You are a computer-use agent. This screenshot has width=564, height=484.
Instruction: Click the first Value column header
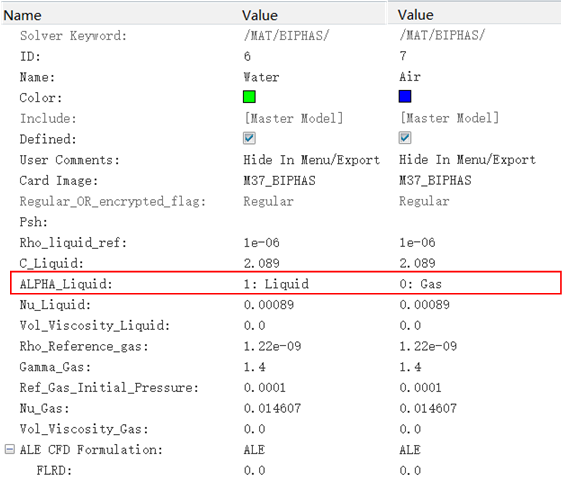click(x=260, y=15)
